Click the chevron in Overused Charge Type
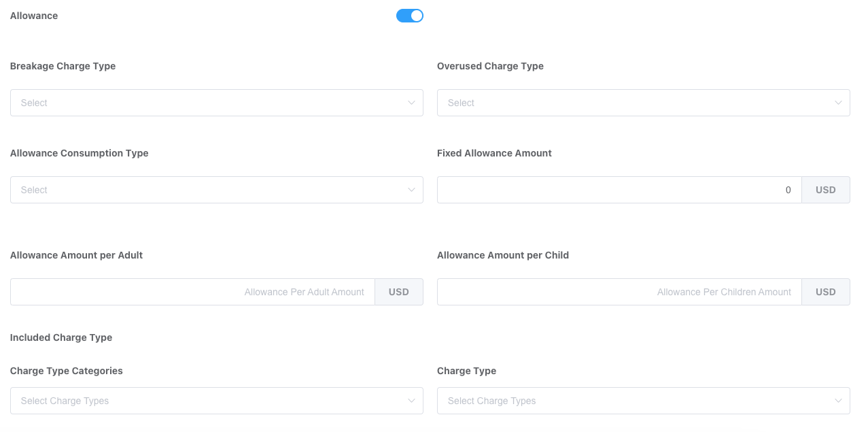This screenshot has width=868, height=432. [838, 103]
